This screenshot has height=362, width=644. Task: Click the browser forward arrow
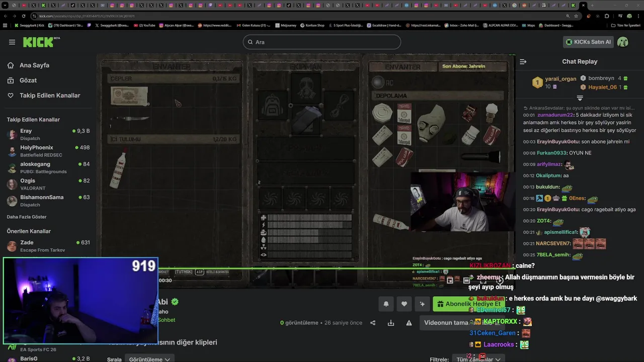[14, 16]
